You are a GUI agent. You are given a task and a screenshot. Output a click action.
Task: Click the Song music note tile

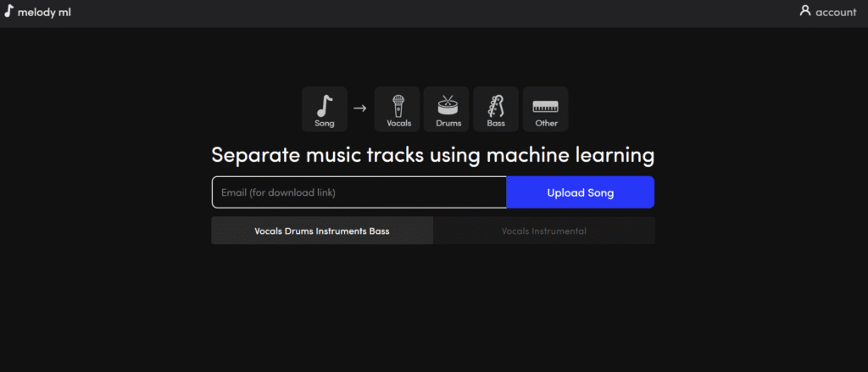325,109
